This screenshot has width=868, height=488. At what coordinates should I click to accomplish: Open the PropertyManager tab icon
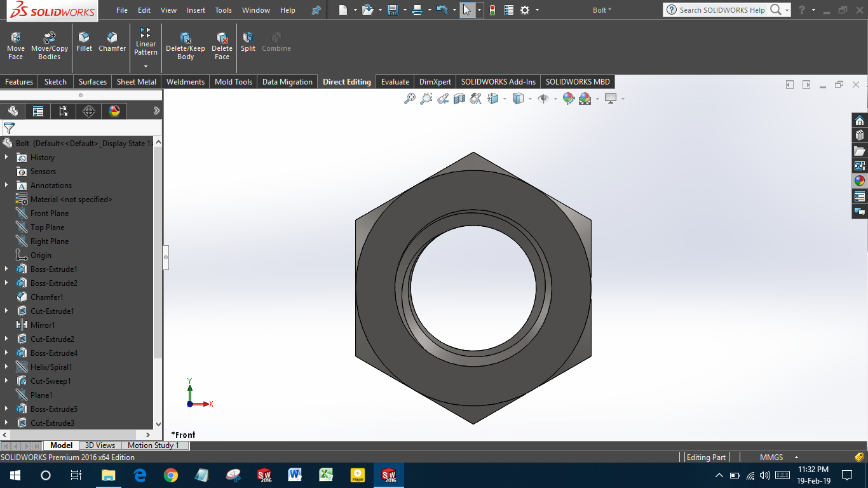point(38,111)
